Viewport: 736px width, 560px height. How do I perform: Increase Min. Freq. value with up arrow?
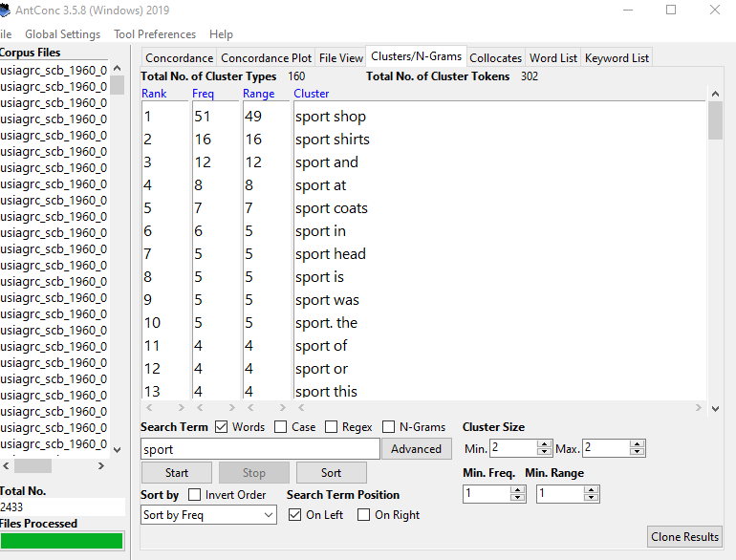click(x=518, y=489)
